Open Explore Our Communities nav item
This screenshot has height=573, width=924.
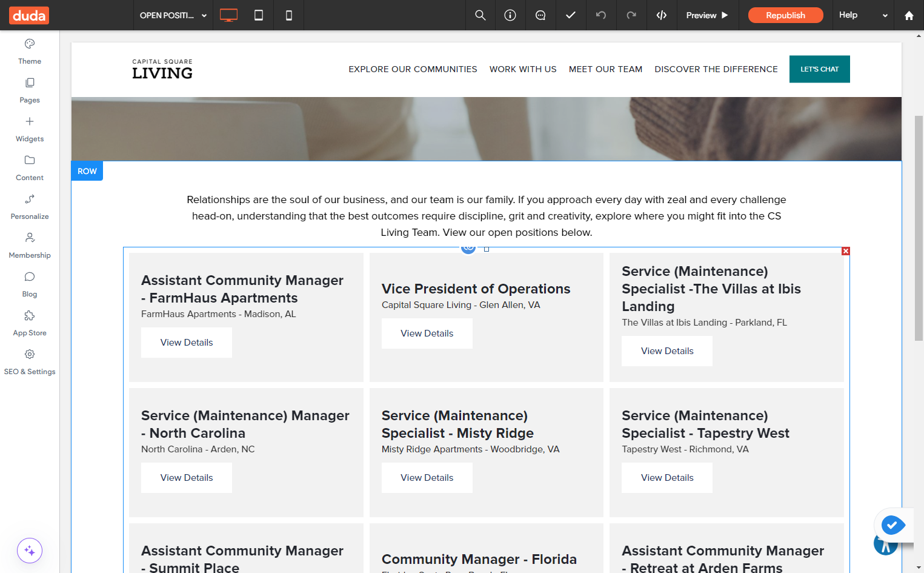click(413, 69)
